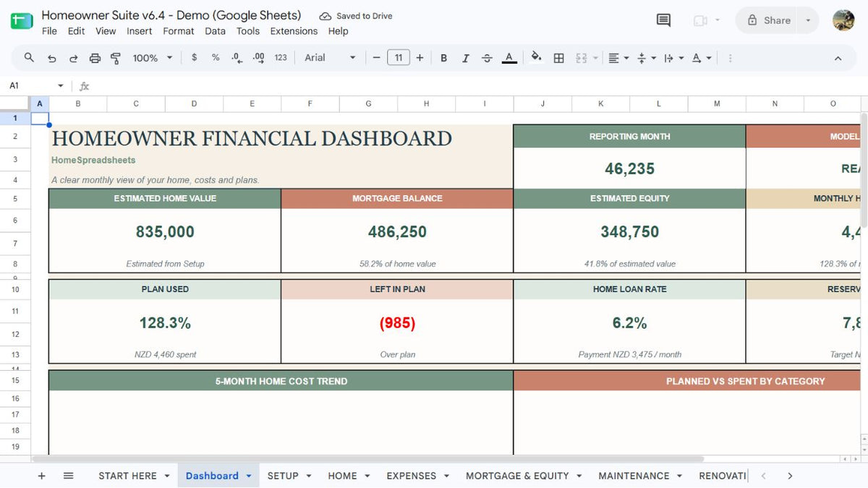Open zoom level 100% dropdown

(153, 58)
